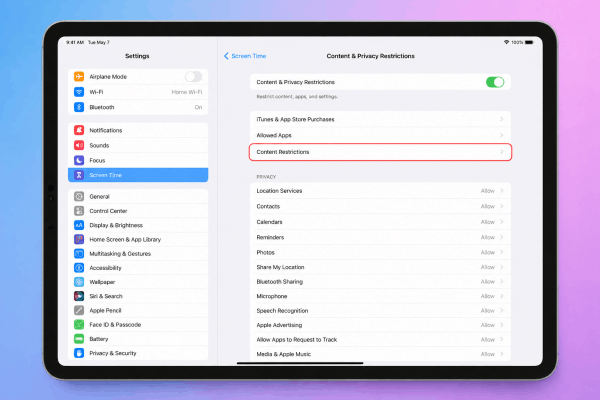
Task: Open Wi-Fi settings showing Home Wi-Fi
Action: [138, 92]
